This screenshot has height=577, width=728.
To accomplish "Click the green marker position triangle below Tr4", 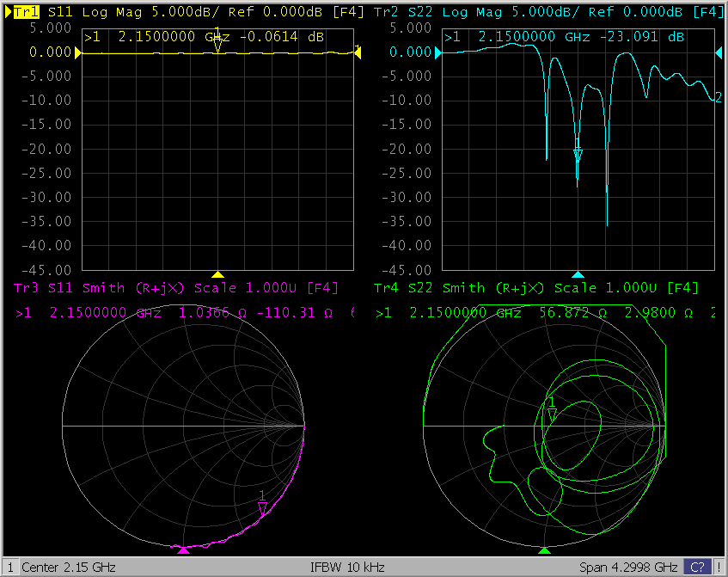I will click(544, 549).
